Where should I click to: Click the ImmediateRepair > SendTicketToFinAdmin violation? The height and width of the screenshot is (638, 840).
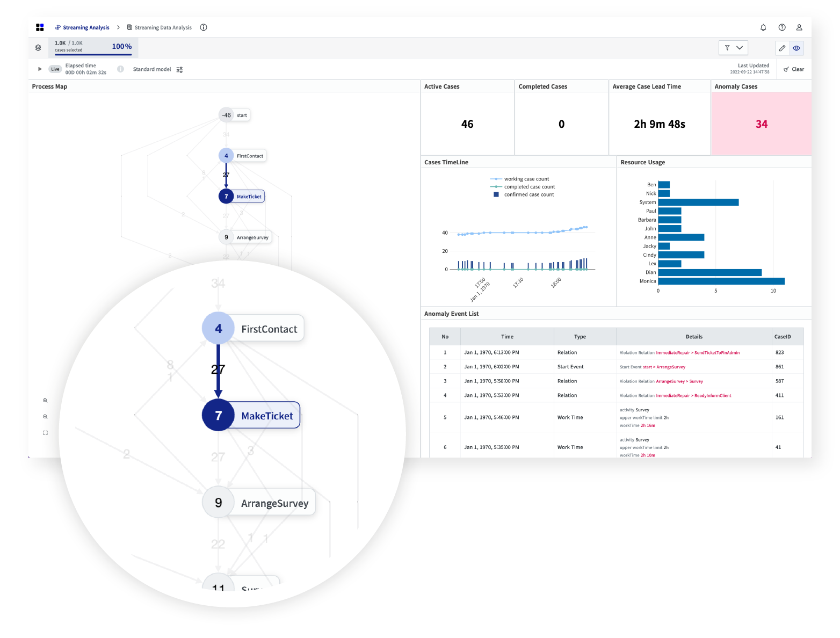(697, 353)
